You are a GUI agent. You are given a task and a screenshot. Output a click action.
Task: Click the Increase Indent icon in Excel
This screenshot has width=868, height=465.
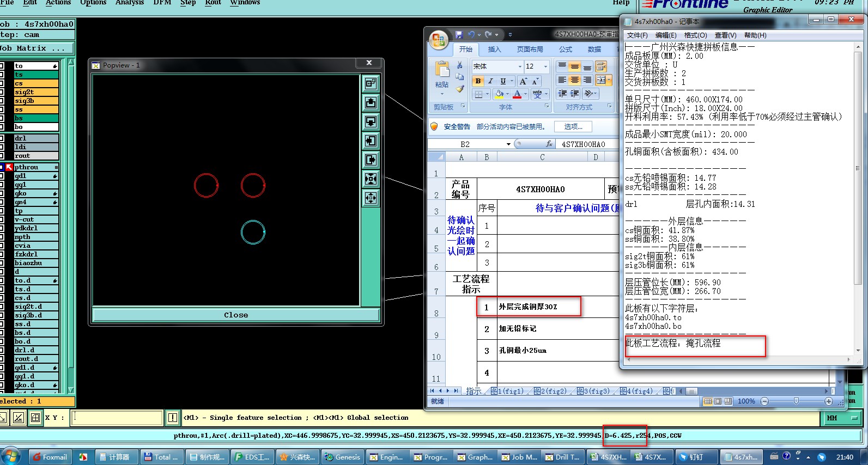coord(575,94)
